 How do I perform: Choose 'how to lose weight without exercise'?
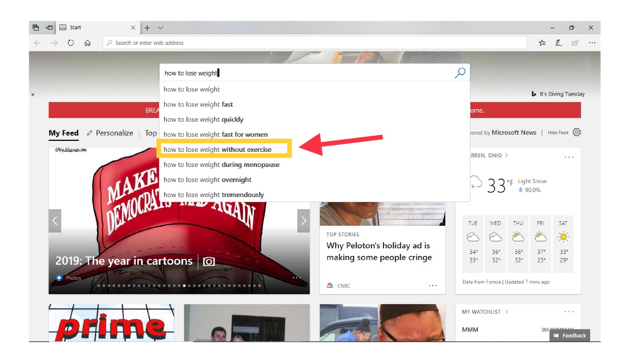click(314, 149)
